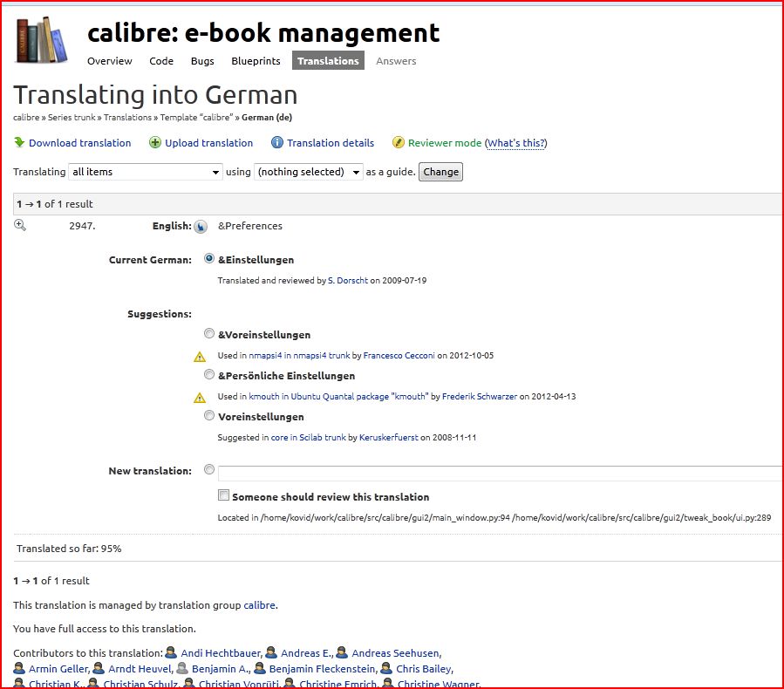Click the Upload translation link
Screen dimensions: 784x689
tap(209, 143)
